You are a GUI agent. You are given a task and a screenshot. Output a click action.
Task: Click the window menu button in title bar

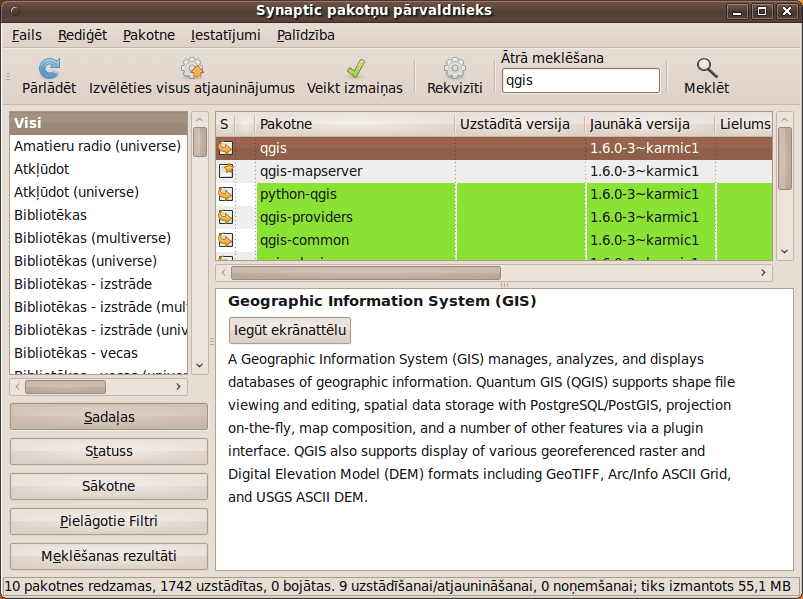click(x=15, y=11)
